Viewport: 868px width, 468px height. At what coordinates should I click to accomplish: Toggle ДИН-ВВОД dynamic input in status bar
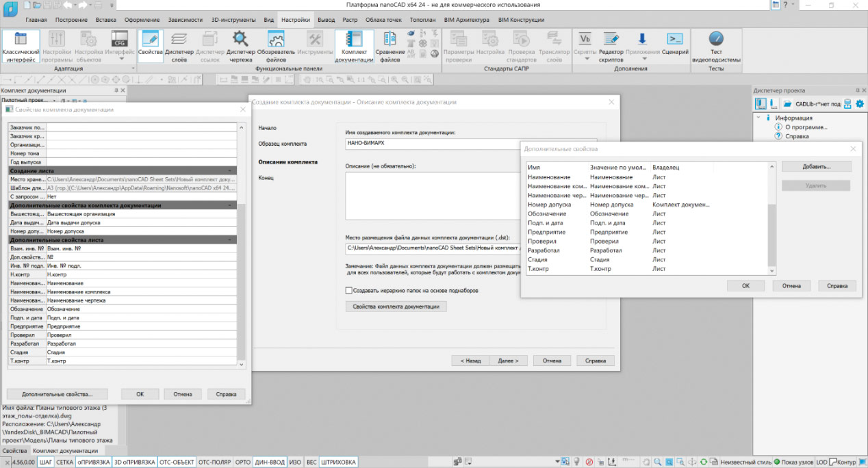point(270,463)
